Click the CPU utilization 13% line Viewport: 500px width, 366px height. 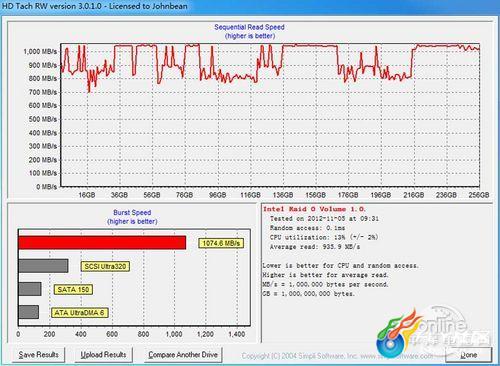tap(324, 237)
